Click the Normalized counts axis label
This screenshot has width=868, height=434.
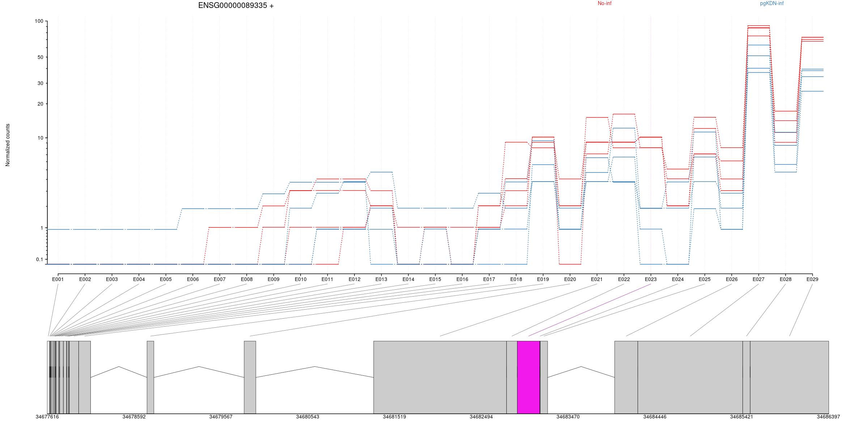8,145
